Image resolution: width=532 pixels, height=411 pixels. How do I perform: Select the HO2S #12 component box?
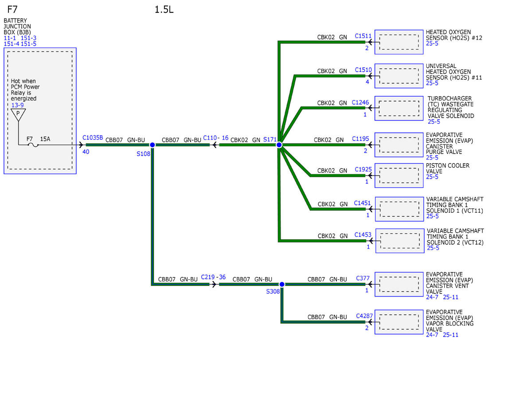pos(399,42)
